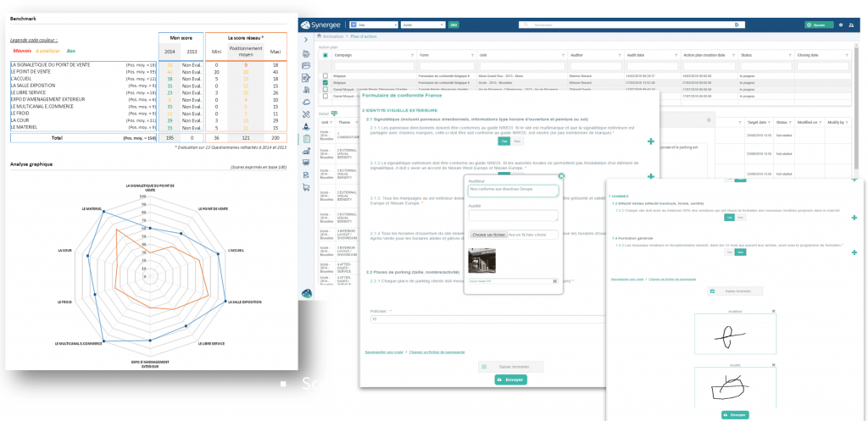This screenshot has height=421, width=868.
Task: Expand the left sidebar with chevron arrow
Action: [x=305, y=39]
